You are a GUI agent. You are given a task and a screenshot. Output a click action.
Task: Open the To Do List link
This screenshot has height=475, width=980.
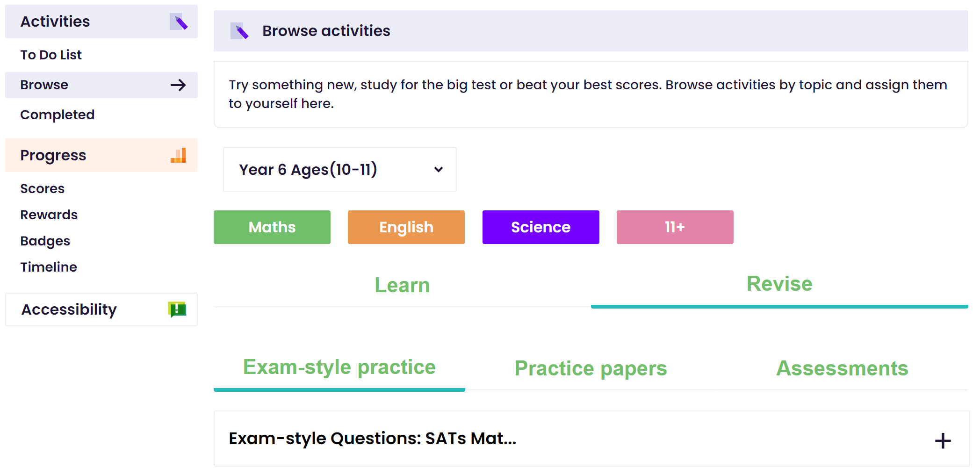51,55
